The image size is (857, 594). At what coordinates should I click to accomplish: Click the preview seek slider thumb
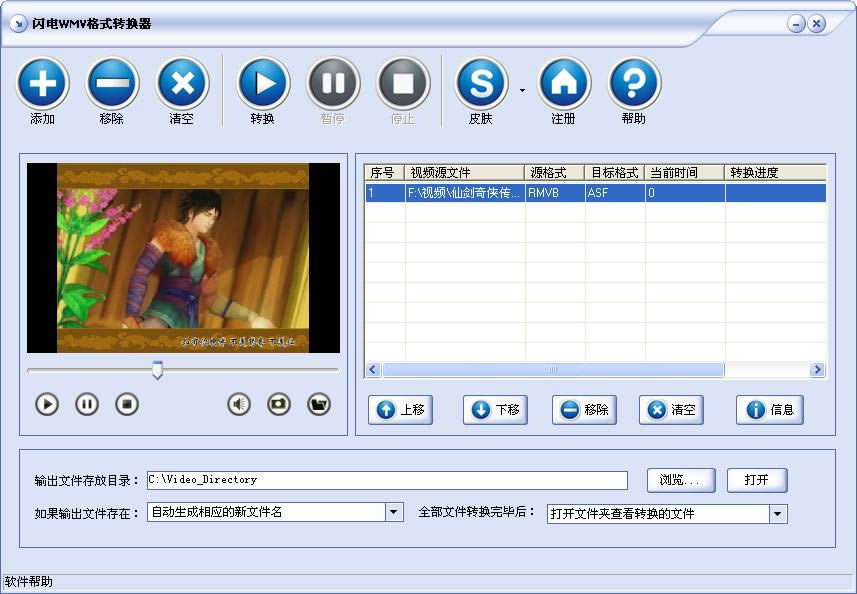click(x=157, y=370)
